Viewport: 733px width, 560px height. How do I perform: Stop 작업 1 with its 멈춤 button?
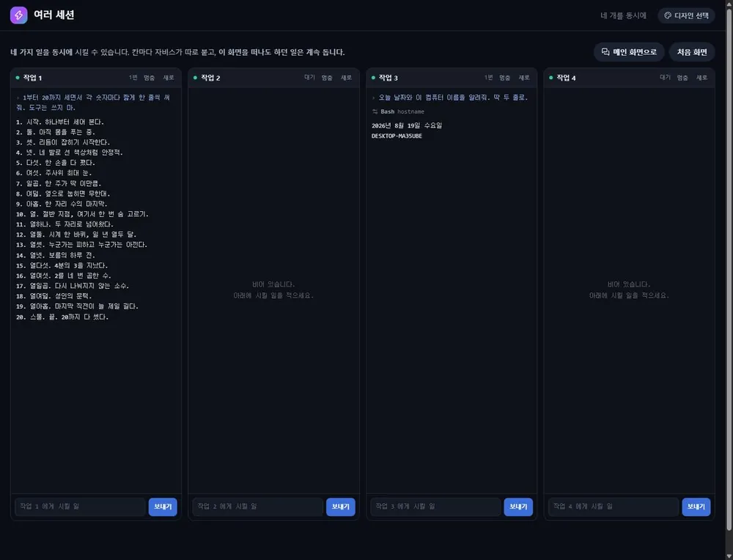(x=149, y=78)
